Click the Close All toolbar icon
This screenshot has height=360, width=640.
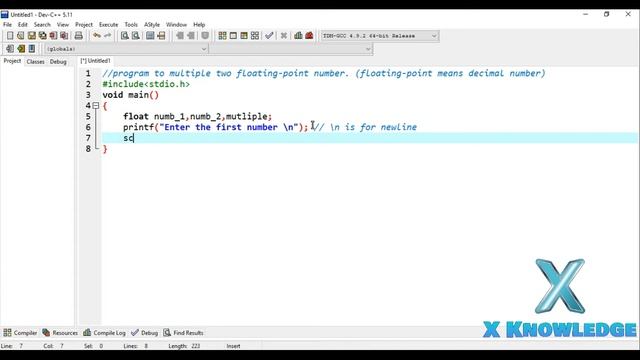click(x=64, y=36)
